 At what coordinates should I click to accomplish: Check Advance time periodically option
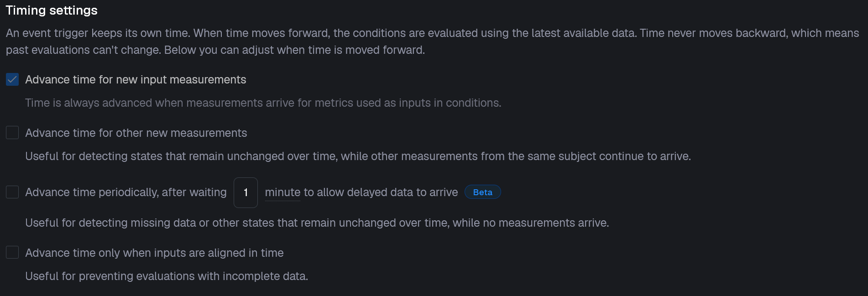(x=12, y=192)
